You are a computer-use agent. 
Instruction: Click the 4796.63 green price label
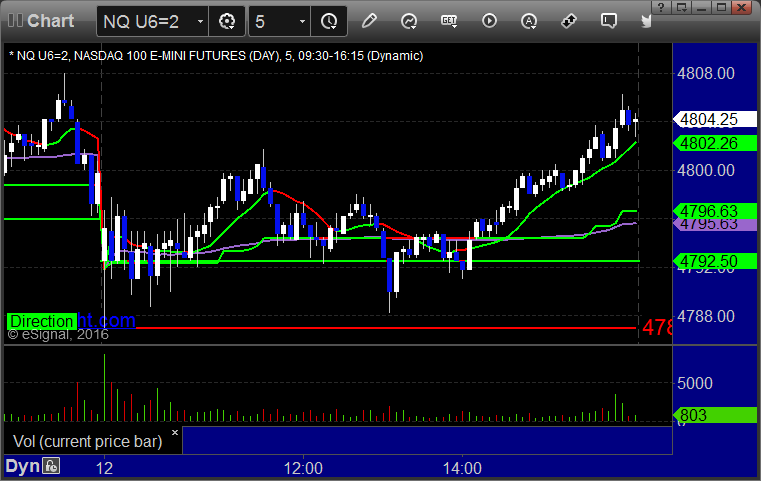714,211
